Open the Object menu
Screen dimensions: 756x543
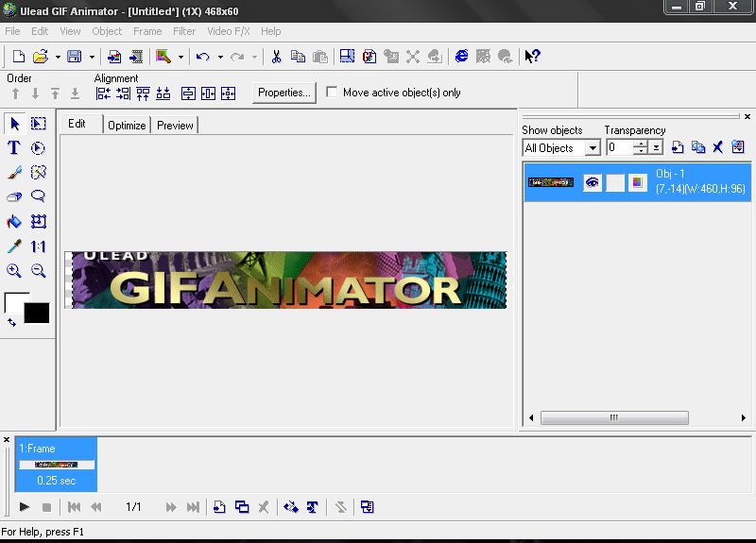[107, 31]
